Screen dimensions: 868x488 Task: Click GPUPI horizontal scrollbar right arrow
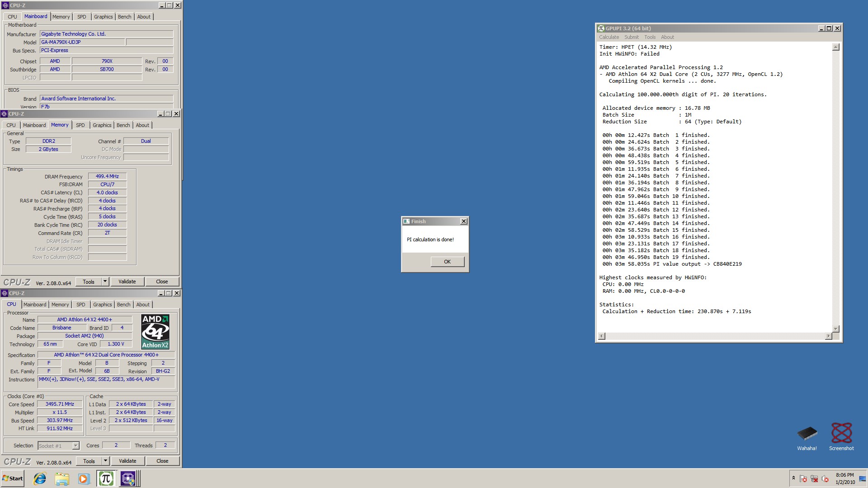pos(828,336)
